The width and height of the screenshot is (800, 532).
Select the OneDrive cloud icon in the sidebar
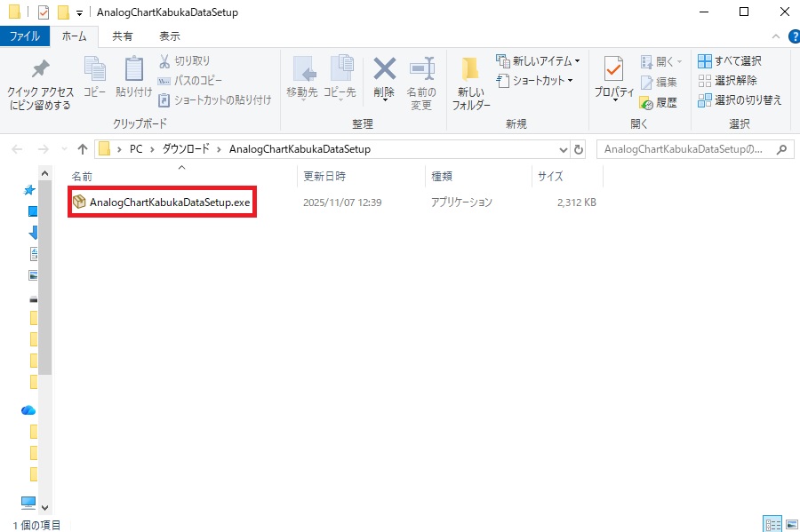pyautogui.click(x=28, y=409)
